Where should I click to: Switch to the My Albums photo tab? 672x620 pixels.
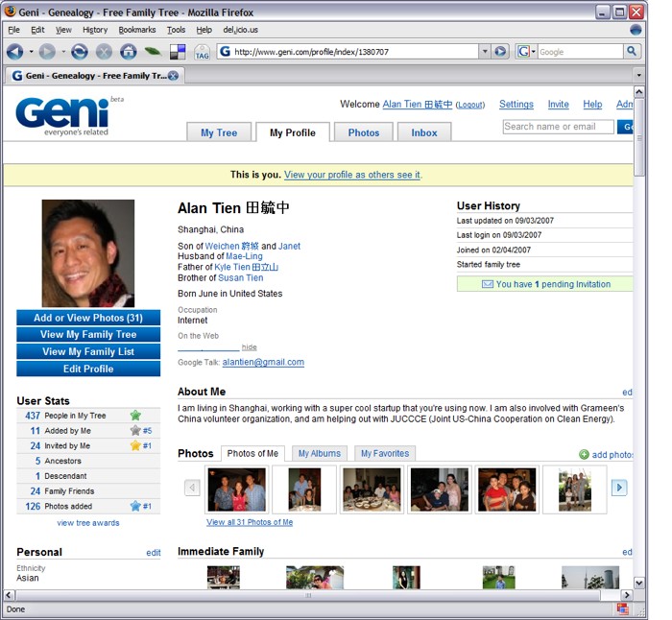tap(320, 453)
